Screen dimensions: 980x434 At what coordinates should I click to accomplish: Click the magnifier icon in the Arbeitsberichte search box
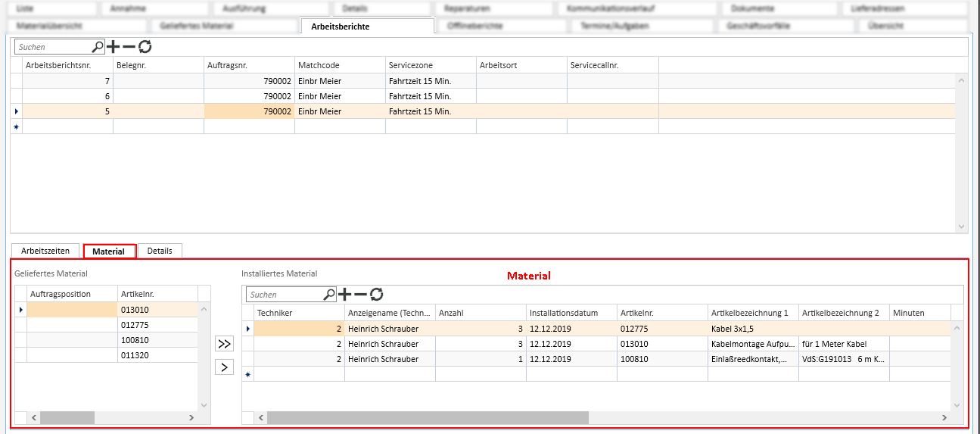coord(98,47)
